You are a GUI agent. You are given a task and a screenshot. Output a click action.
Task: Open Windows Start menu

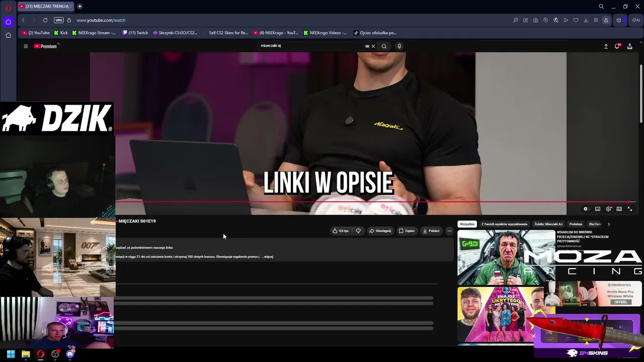coord(11,354)
